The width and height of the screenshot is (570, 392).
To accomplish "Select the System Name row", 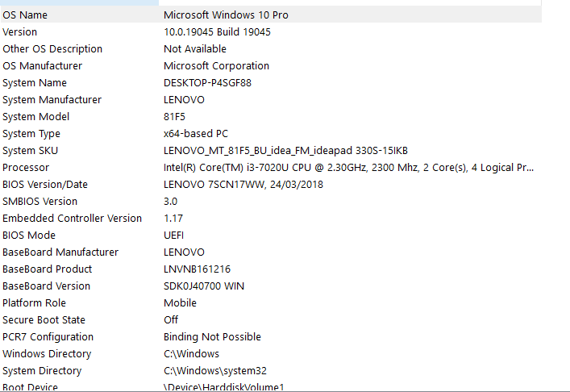I will (x=35, y=83).
